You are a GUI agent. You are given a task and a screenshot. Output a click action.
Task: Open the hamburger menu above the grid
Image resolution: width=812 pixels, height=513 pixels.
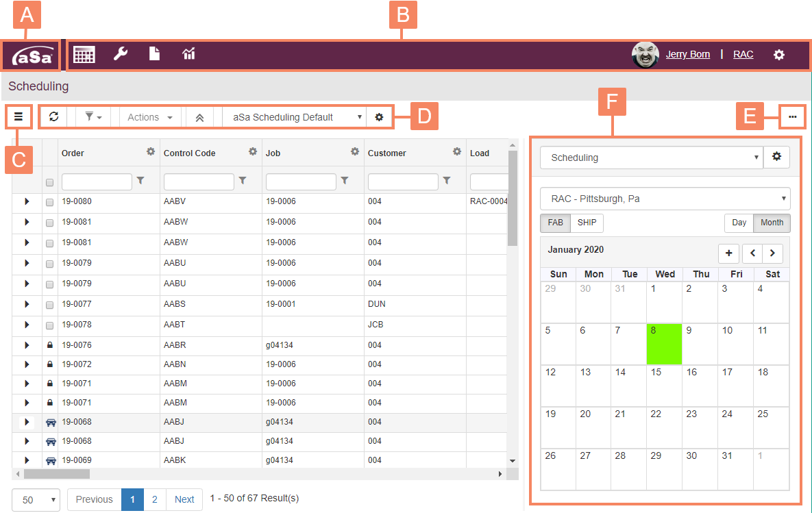pyautogui.click(x=19, y=116)
